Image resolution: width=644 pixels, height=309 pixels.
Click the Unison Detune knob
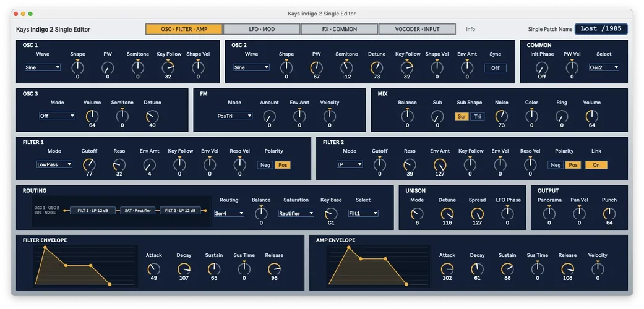(447, 213)
